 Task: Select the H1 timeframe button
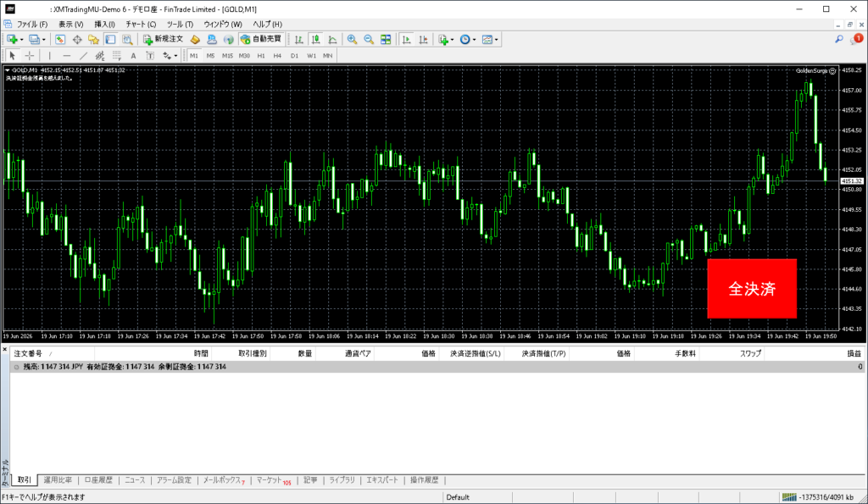click(x=261, y=55)
